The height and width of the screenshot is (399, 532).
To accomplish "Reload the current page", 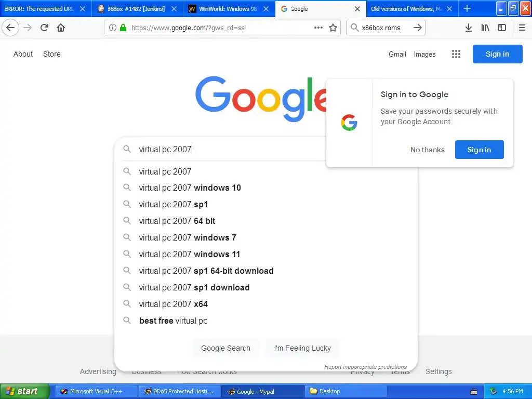I will point(44,28).
